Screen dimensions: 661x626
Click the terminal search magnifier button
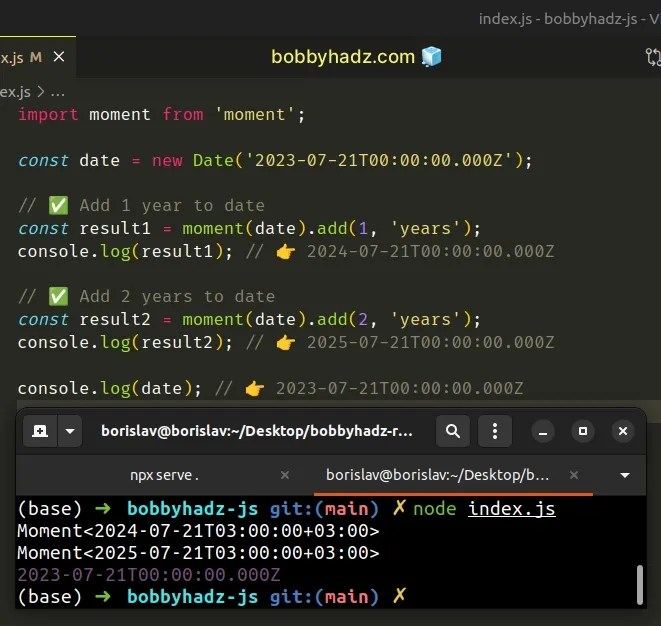coord(453,431)
